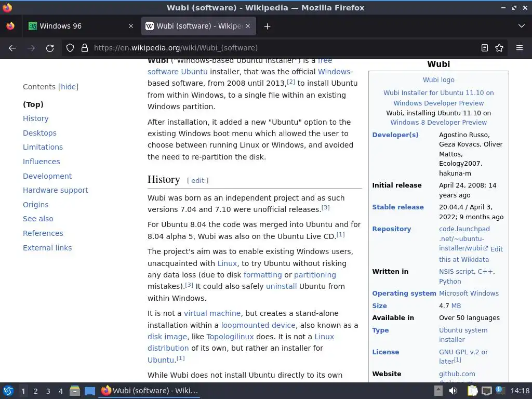
Task: Jump to Influences section
Action: 42,162
